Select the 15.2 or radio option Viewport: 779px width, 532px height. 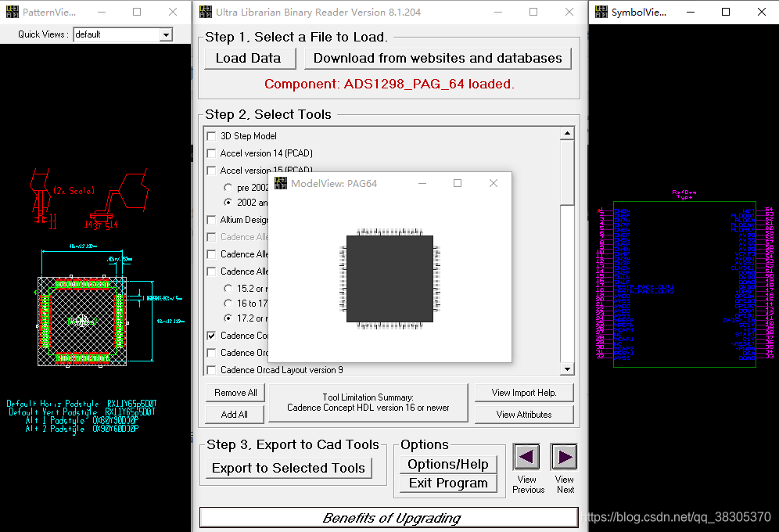coord(228,289)
